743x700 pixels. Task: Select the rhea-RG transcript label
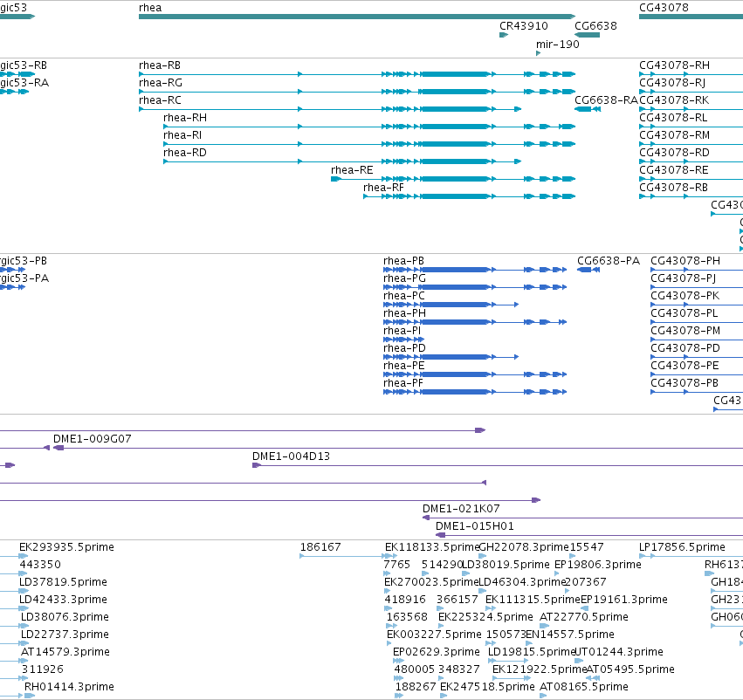[x=161, y=83]
